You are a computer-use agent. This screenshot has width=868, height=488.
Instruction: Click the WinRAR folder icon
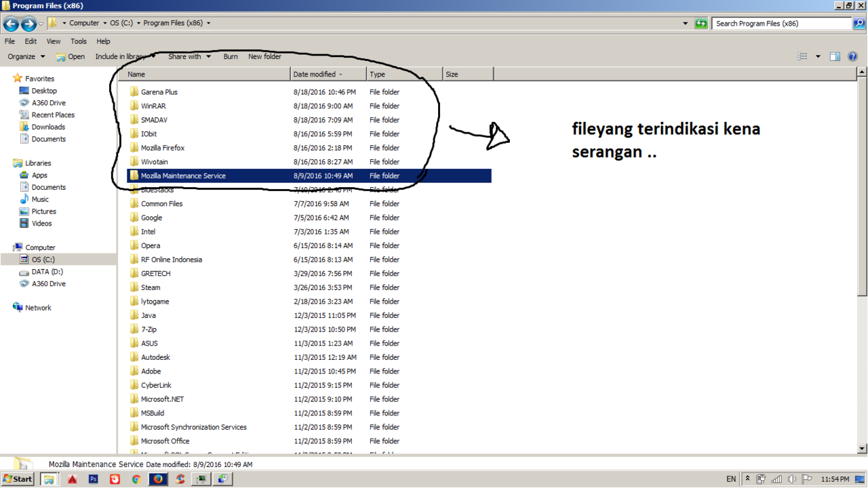coord(134,106)
